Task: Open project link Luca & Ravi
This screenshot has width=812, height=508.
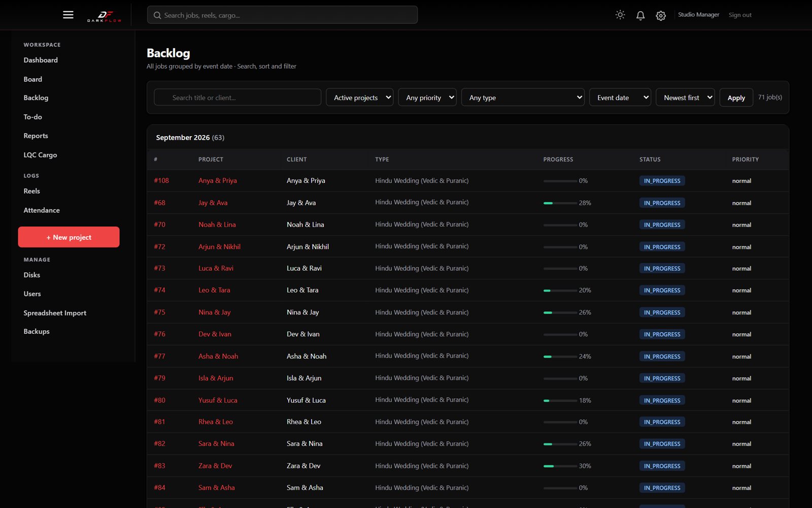Action: 216,268
